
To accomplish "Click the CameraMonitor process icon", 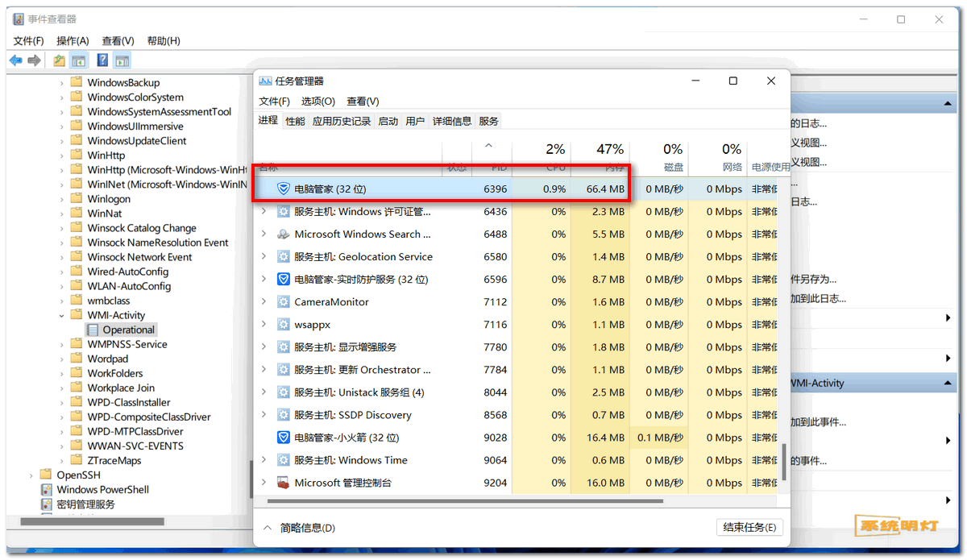I will click(x=283, y=302).
